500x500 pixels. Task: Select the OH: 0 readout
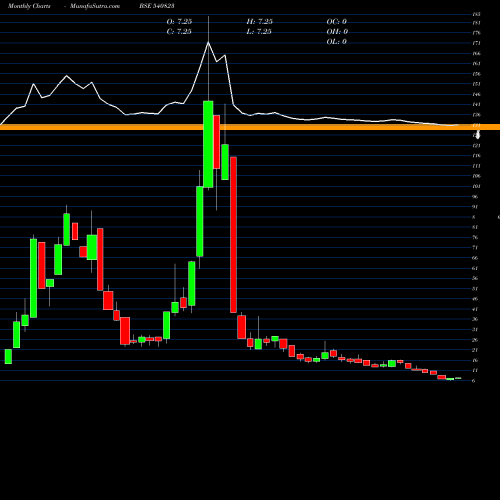(337, 31)
